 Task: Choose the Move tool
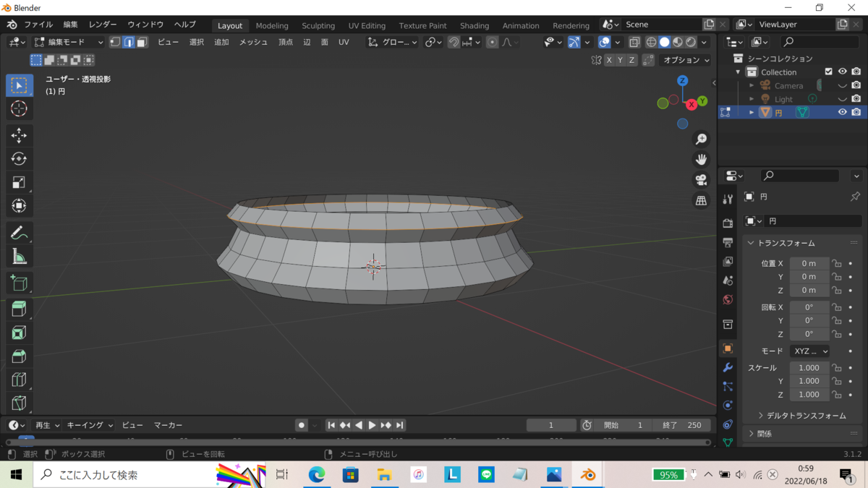[x=20, y=135]
